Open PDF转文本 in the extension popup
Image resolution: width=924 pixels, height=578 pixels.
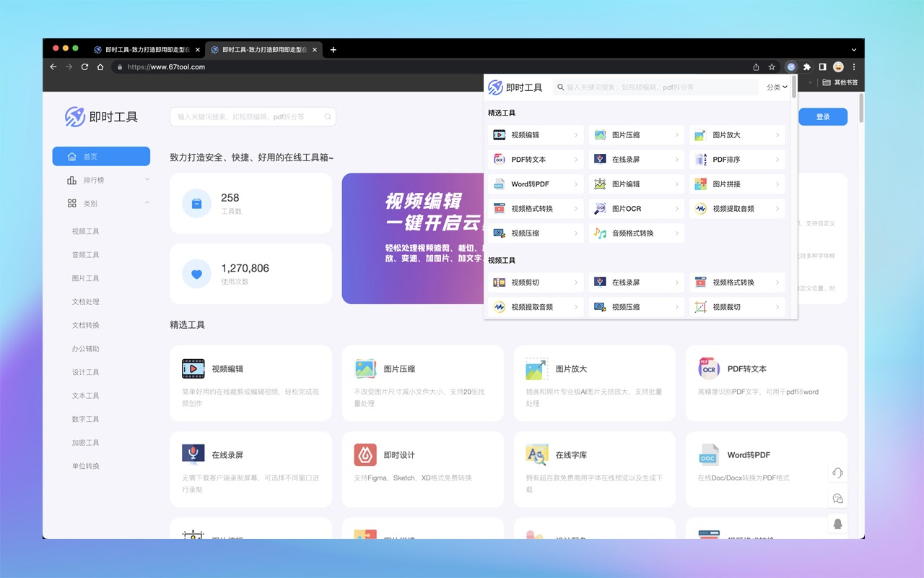[536, 160]
